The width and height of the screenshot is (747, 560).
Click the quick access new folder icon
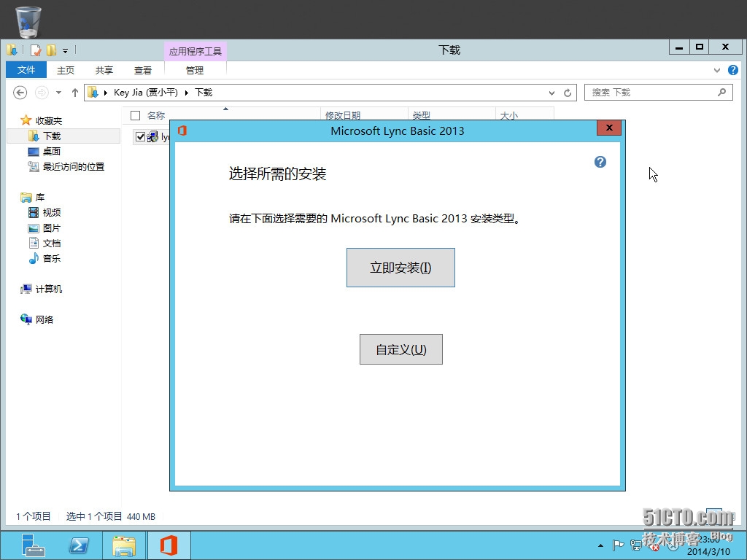(52, 50)
